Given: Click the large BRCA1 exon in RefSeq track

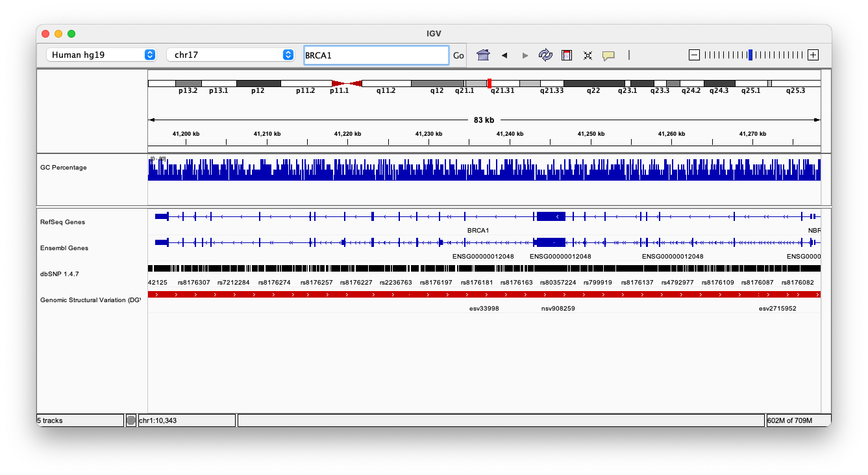Looking at the screenshot, I should 551,216.
